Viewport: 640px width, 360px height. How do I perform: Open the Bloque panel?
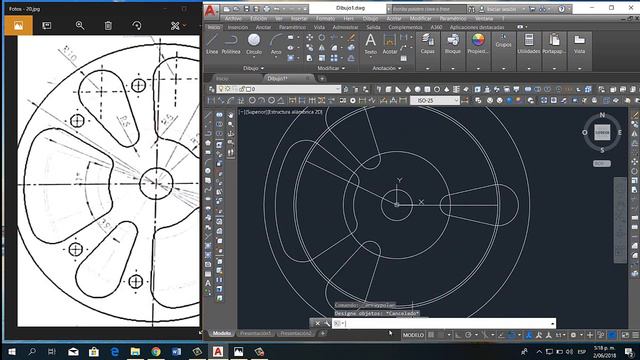click(453, 44)
